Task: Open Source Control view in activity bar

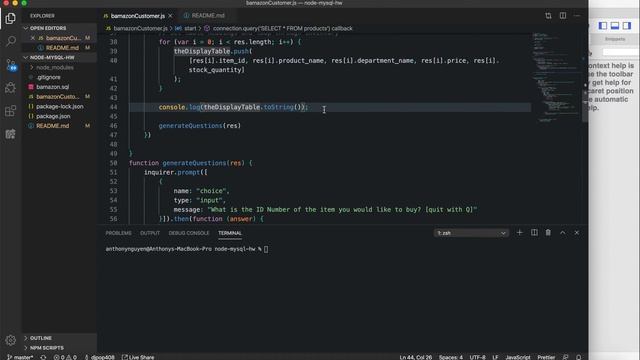Action: [x=11, y=64]
